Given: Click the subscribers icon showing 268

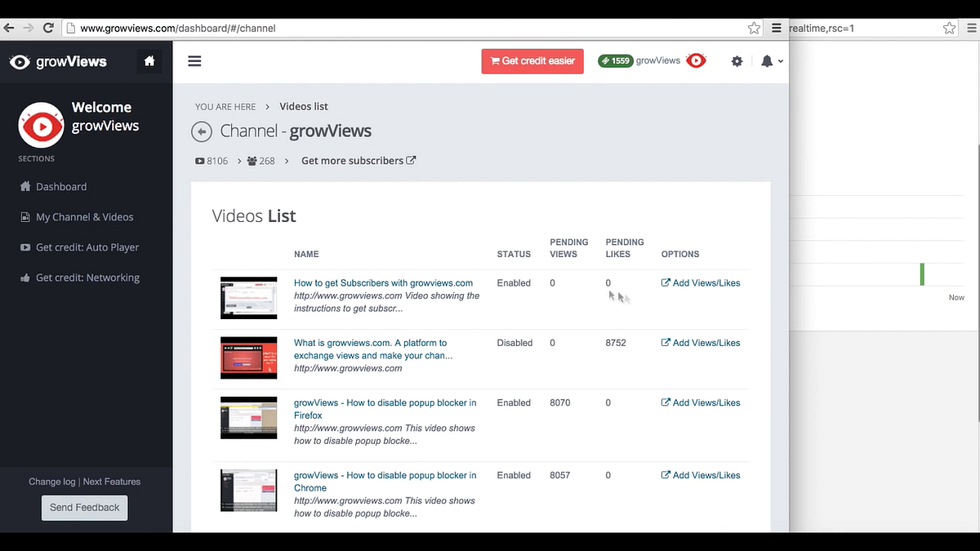Looking at the screenshot, I should click(252, 160).
